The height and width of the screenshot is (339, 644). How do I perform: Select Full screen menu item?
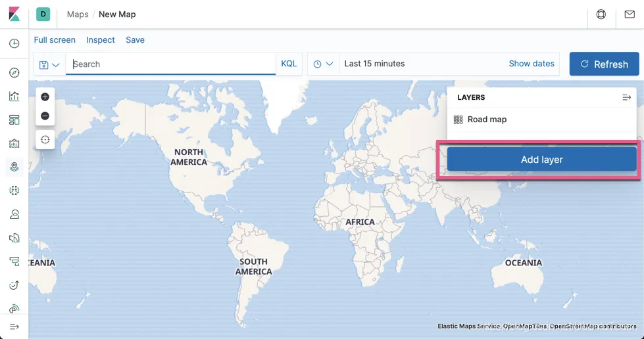click(x=55, y=40)
